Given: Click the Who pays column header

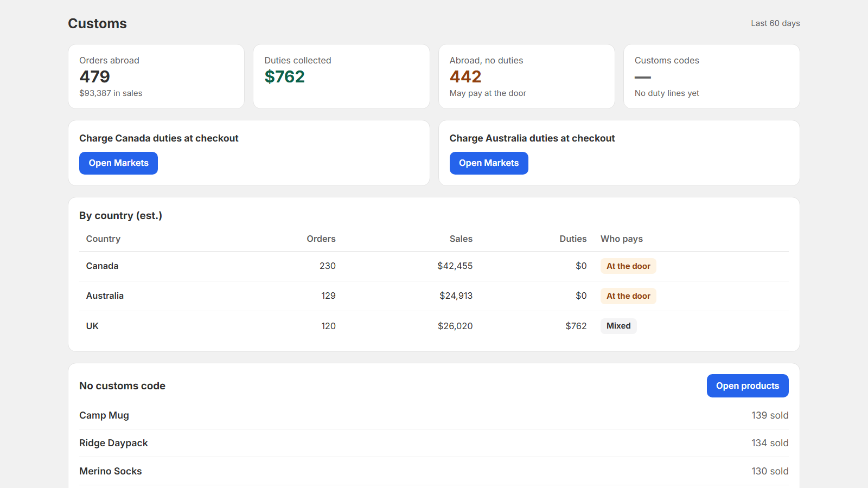Looking at the screenshot, I should 622,239.
